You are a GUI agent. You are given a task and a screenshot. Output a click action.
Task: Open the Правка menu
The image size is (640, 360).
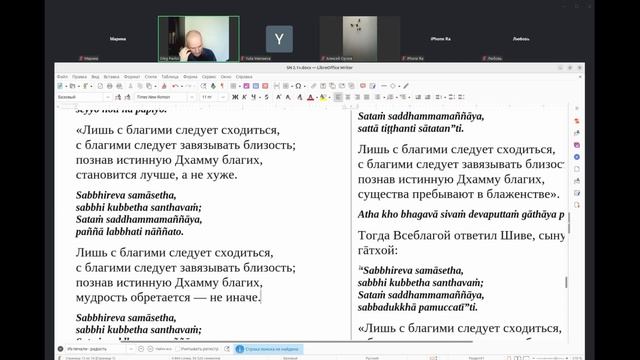pos(79,77)
